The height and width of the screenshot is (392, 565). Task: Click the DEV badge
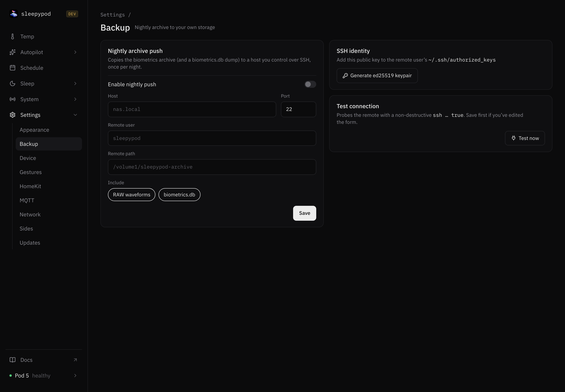[x=72, y=14]
